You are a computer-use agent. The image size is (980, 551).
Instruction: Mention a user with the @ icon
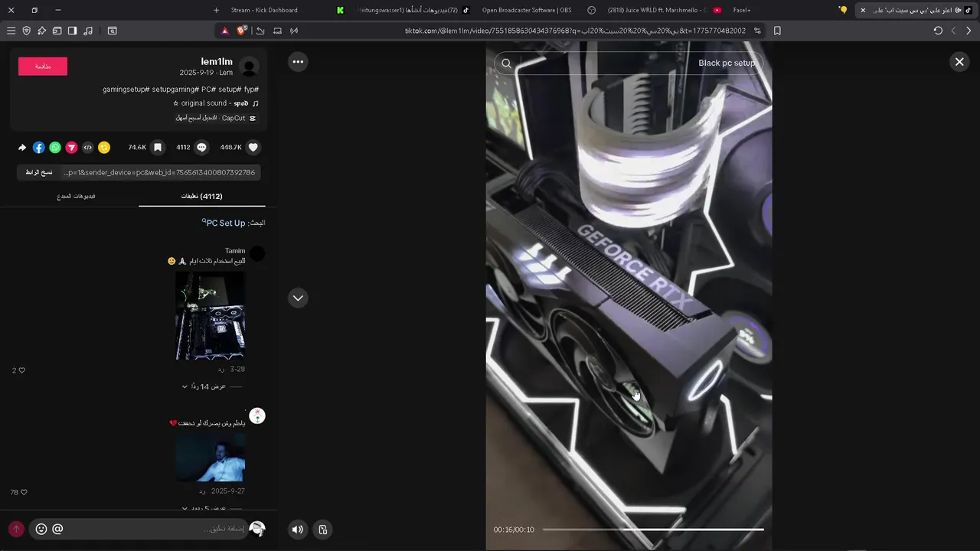(57, 529)
